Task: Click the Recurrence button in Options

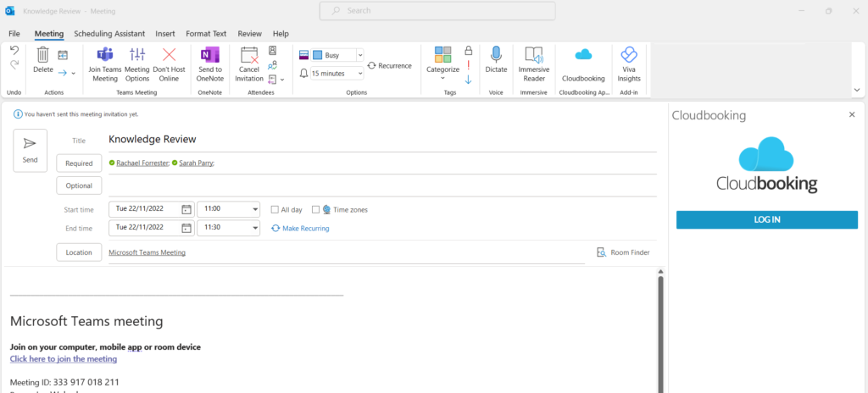Action: (390, 65)
